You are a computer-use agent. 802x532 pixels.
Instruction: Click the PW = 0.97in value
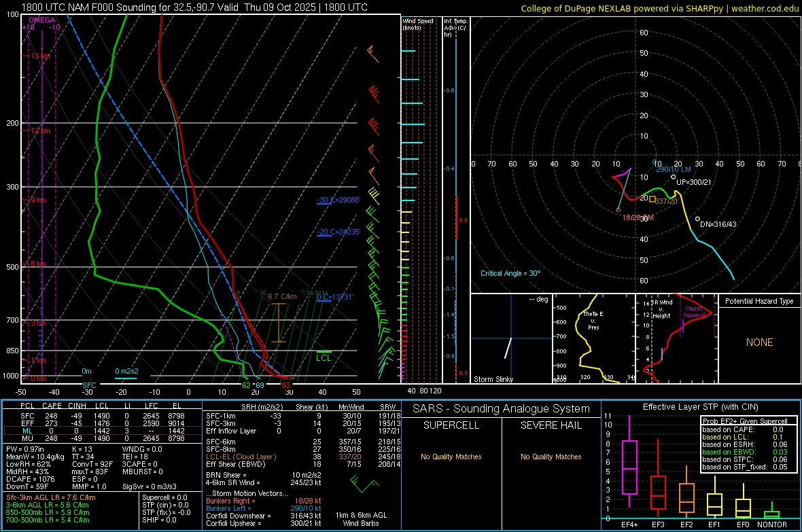point(25,449)
